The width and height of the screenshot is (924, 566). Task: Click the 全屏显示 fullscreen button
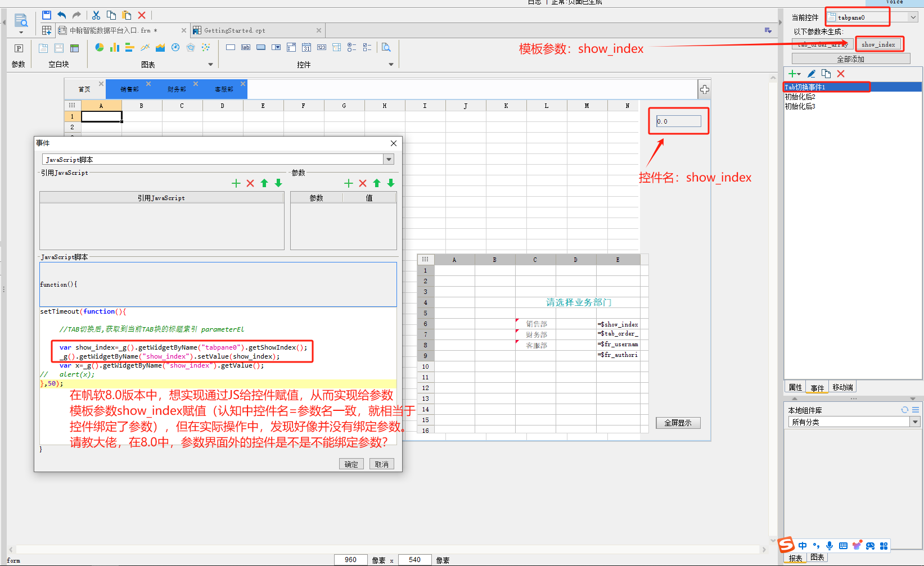click(678, 423)
